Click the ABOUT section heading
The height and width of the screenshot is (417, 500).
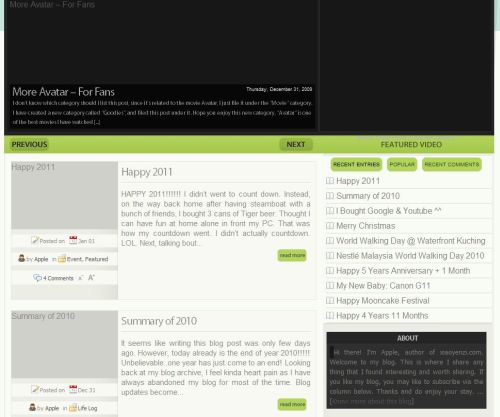(407, 338)
